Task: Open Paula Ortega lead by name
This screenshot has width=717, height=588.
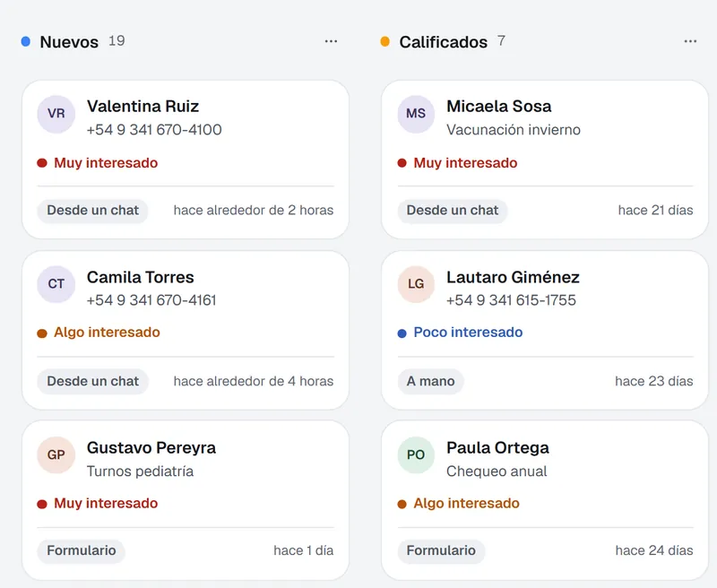Action: click(x=497, y=447)
